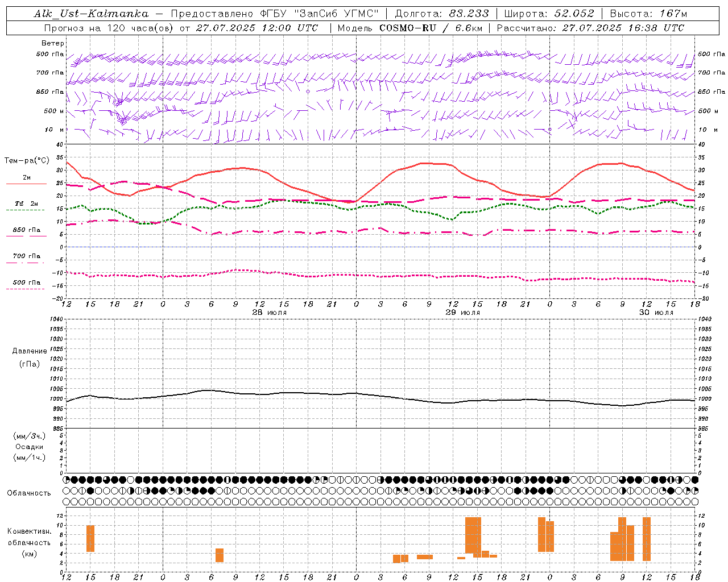Click the 28 июля date label
Screen dimensions: 728x582
pos(269,313)
